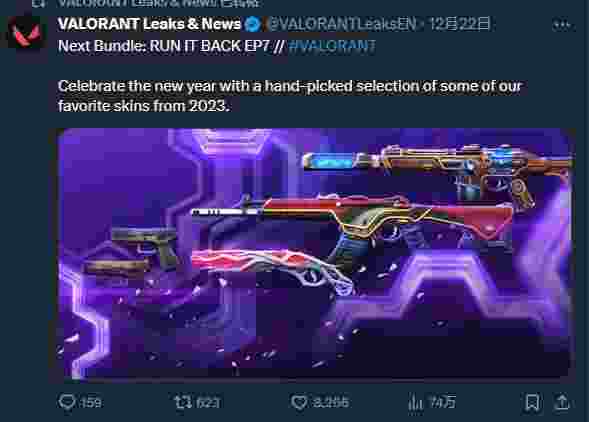589x422 pixels.
Task: Click the #VALORANT hashtag
Action: pyautogui.click(x=332, y=46)
